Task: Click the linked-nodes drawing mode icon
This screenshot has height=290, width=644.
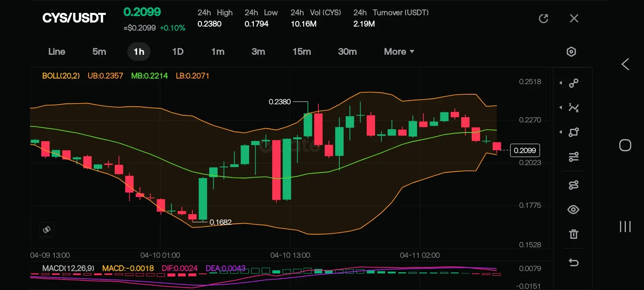Action: point(574,185)
